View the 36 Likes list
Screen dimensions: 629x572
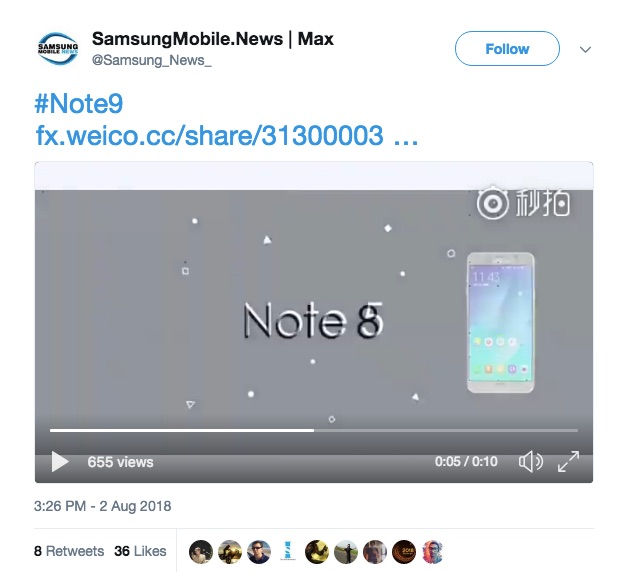click(x=140, y=551)
